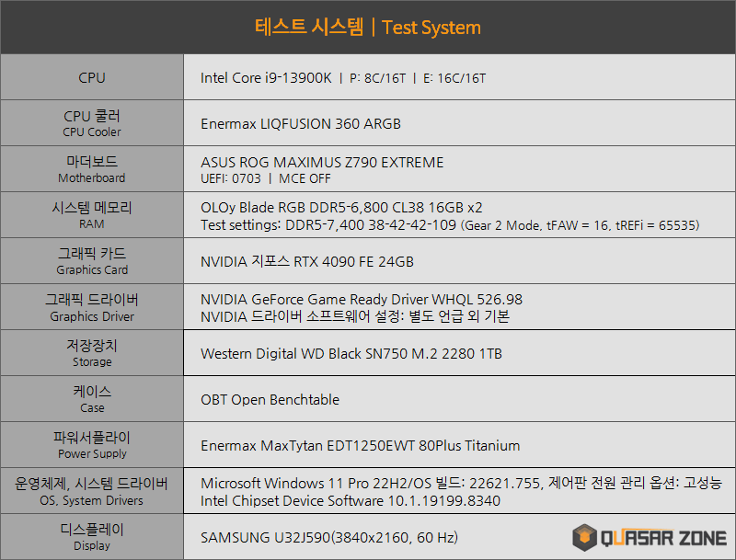Image resolution: width=736 pixels, height=560 pixels.
Task: Click SAMSUNG U32J590 display entry
Action: [329, 537]
